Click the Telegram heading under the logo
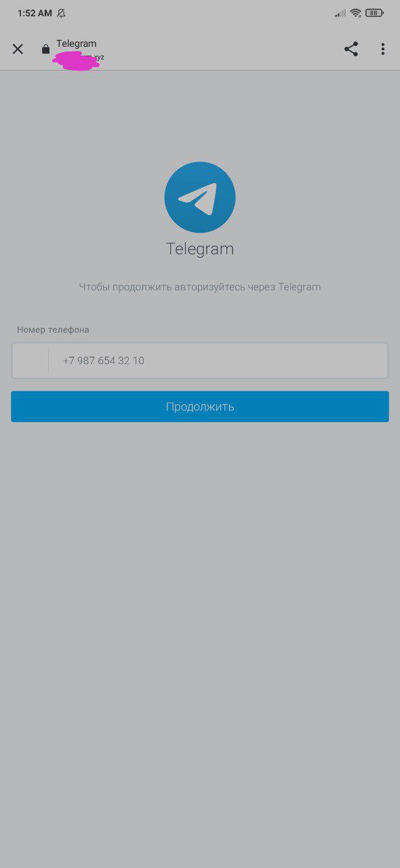 tap(200, 249)
